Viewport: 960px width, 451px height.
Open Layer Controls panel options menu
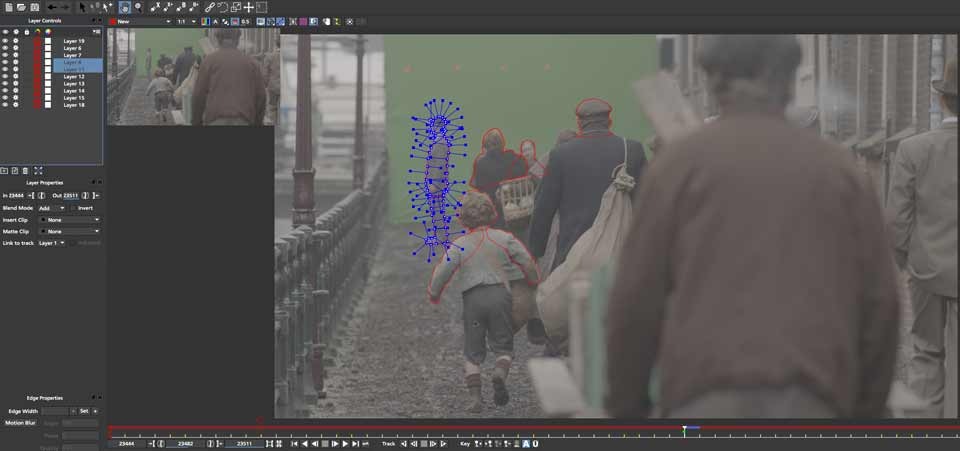tap(96, 31)
